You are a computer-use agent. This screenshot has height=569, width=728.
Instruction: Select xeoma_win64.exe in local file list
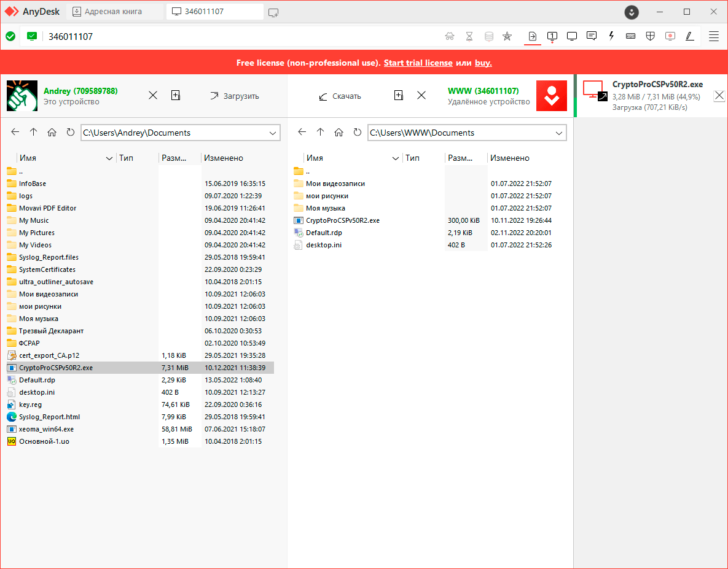point(46,429)
